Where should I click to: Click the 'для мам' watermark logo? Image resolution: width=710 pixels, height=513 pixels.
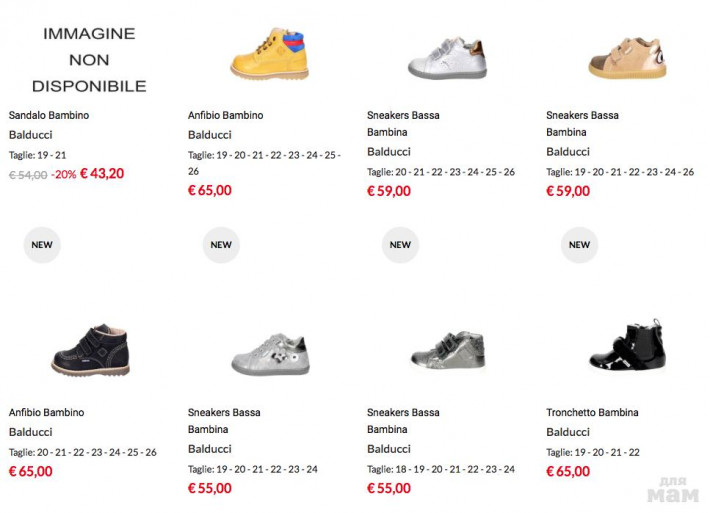coord(672,490)
